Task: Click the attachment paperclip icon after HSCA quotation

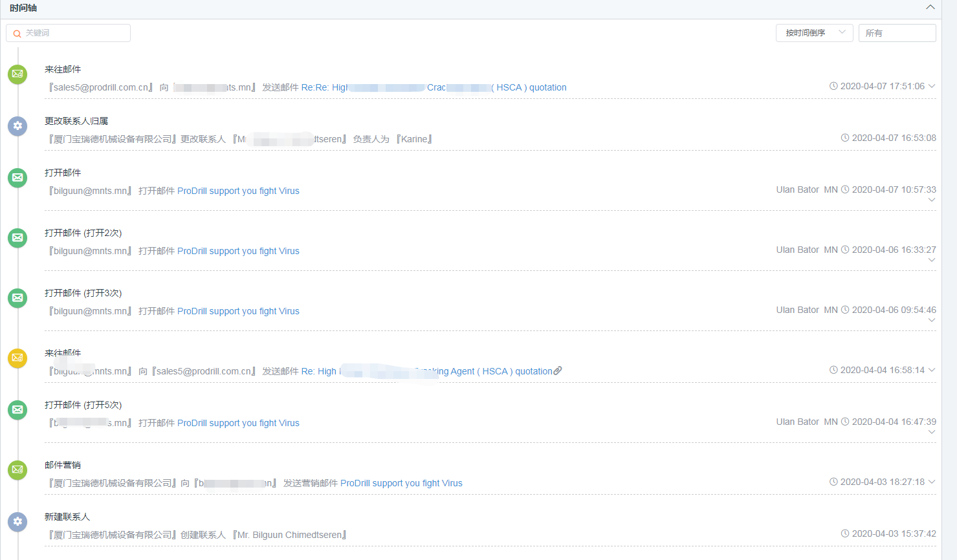Action: [558, 371]
